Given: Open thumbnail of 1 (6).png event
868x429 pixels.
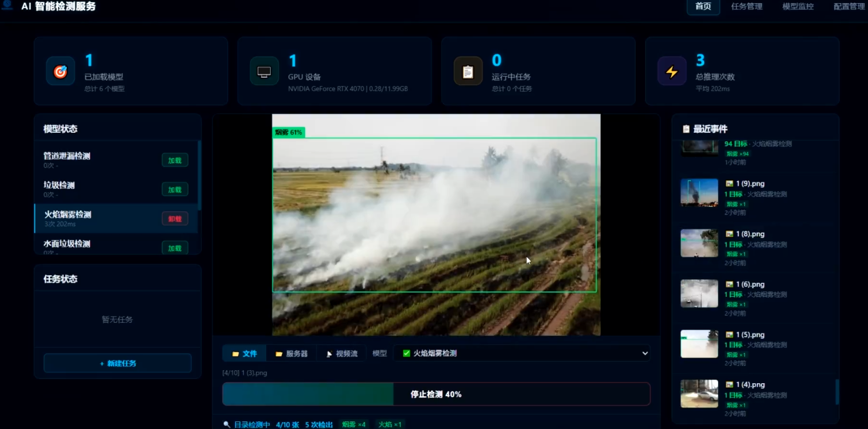Looking at the screenshot, I should 699,293.
